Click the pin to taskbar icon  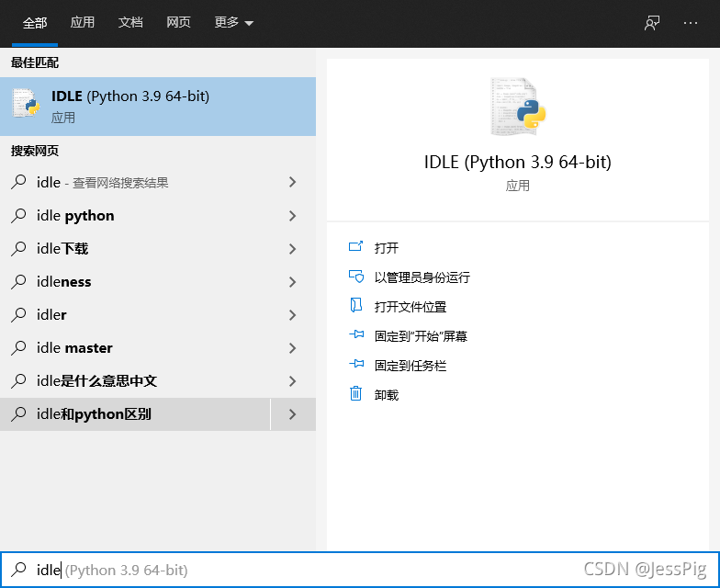pyautogui.click(x=356, y=364)
